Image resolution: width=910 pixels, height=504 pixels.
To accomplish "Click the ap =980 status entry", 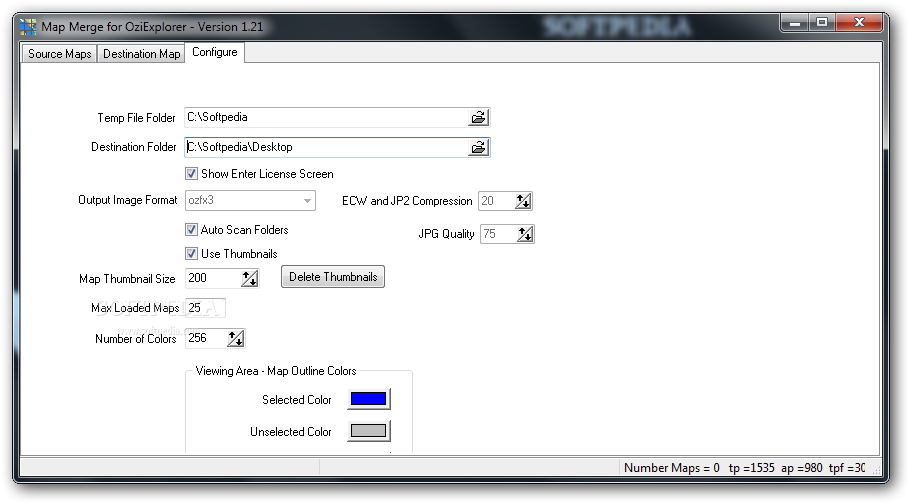I will pos(801,468).
